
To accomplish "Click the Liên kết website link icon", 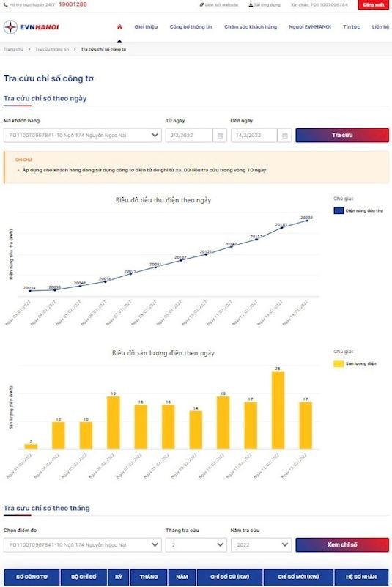I will [201, 5].
